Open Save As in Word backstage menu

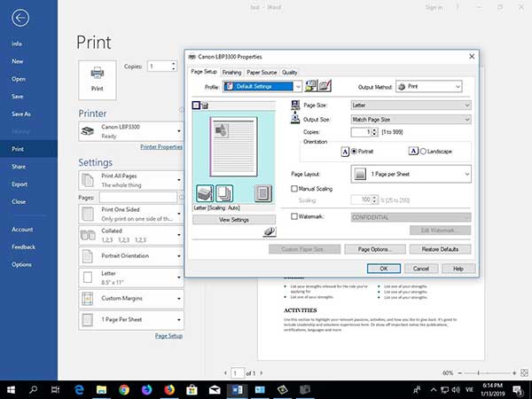(21, 114)
